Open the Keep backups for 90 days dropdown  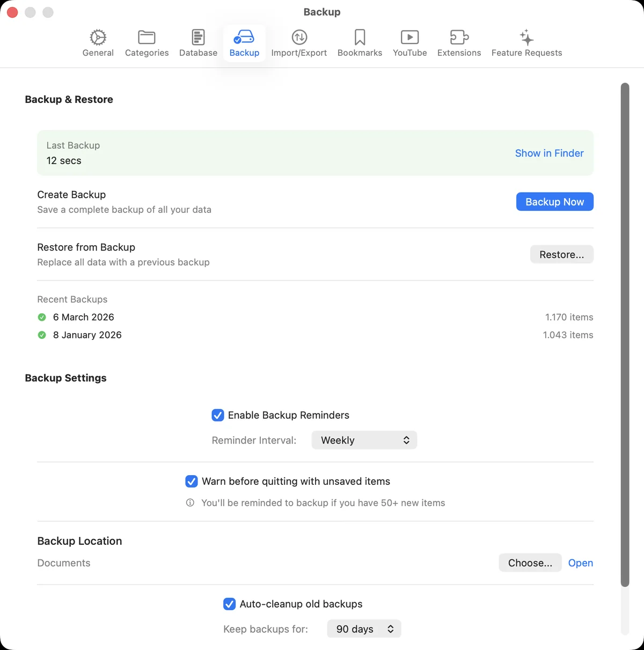pyautogui.click(x=364, y=629)
